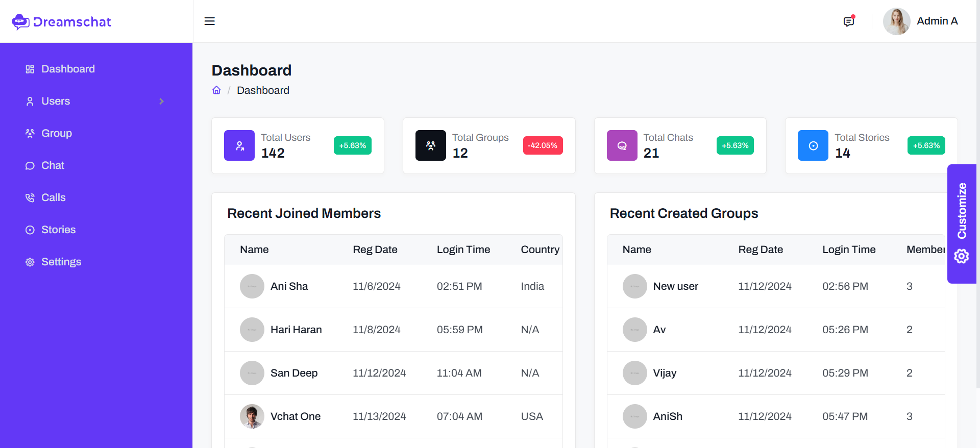Click the Total Chats count 21
Image resolution: width=980 pixels, height=448 pixels.
[651, 153]
